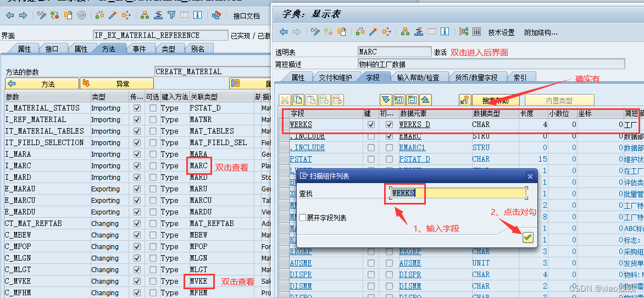
Task: Expand all includes with double-down arrow icon
Action: click(x=385, y=100)
